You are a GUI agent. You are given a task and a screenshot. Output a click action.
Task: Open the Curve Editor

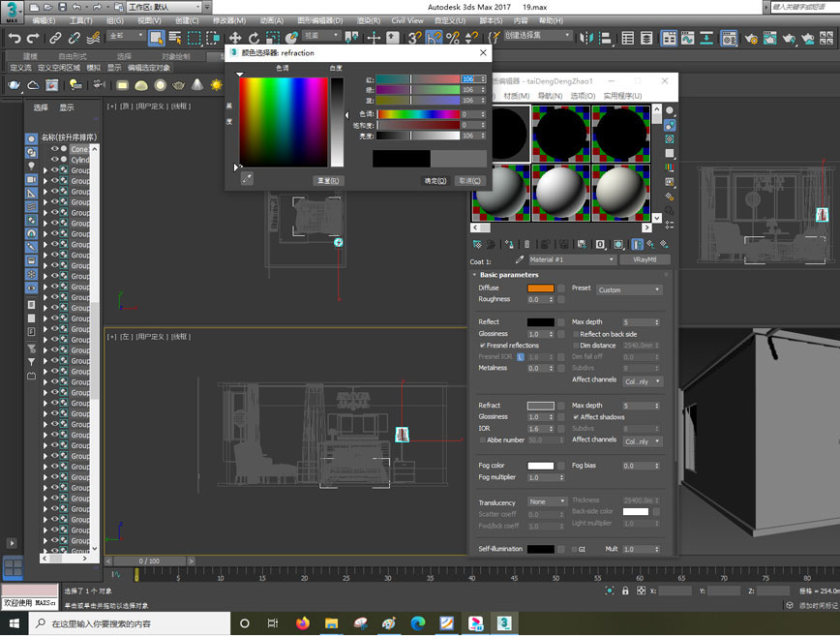(688, 38)
